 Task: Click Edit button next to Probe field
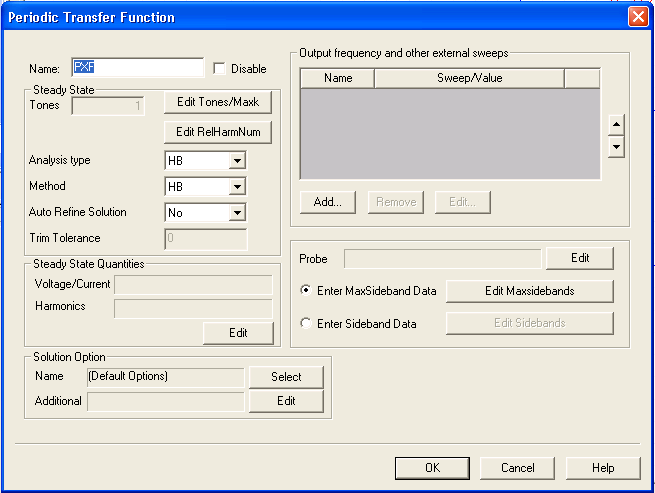pos(580,258)
